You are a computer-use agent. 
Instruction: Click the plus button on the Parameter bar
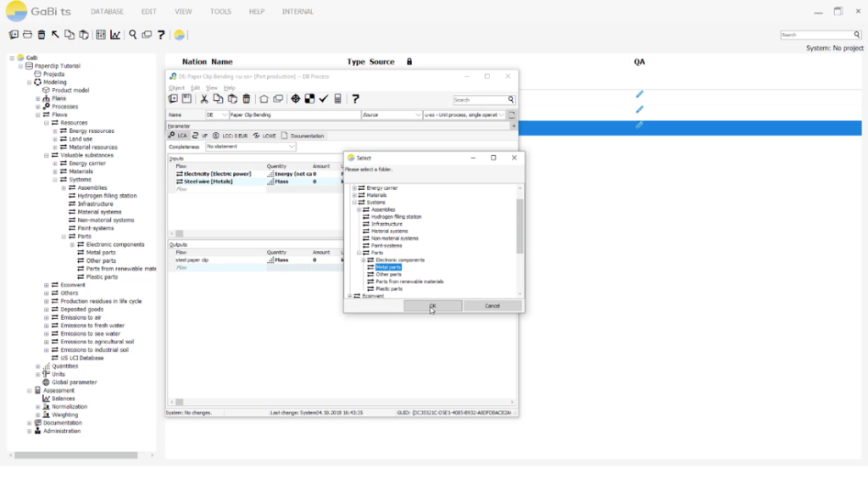coord(514,126)
